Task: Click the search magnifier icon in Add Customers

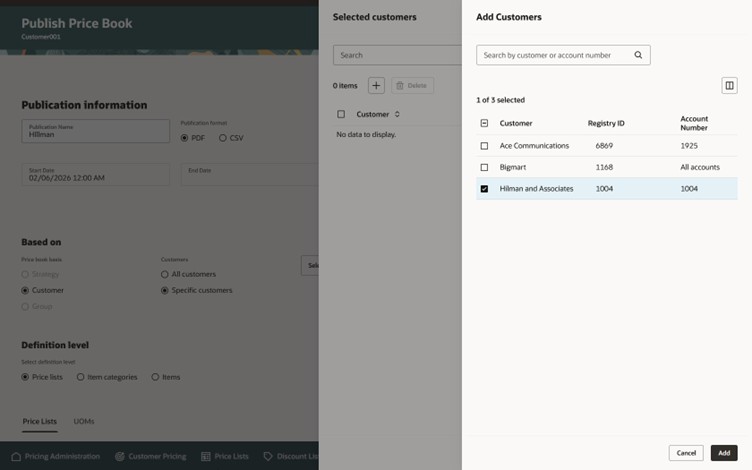Action: point(638,55)
